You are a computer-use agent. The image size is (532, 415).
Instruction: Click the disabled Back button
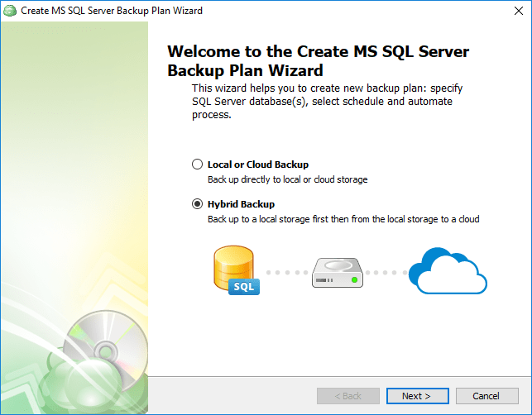[348, 396]
